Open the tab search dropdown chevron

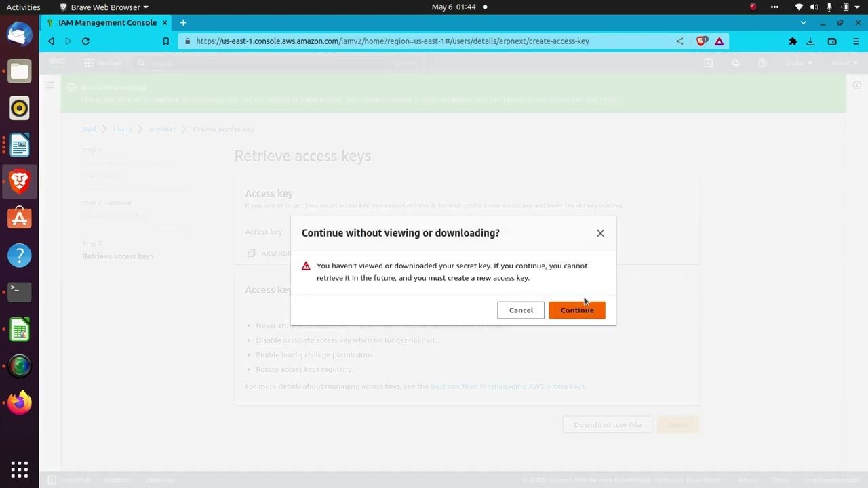(x=804, y=22)
